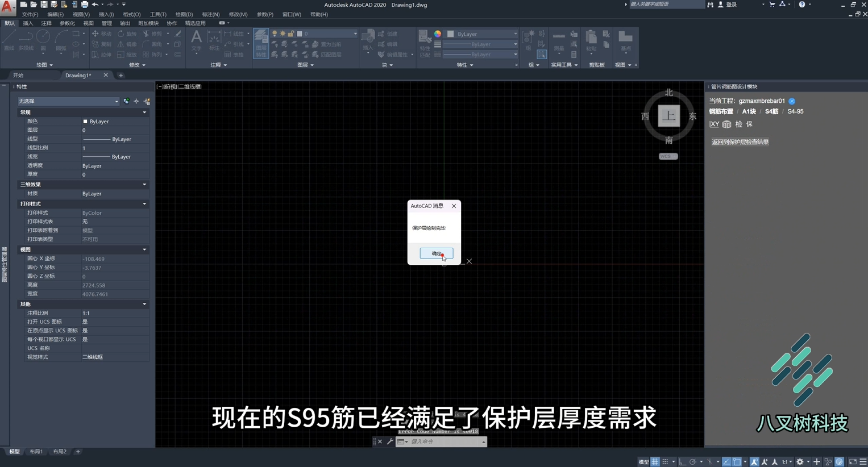This screenshot has width=868, height=467.
Task: Switch to the Parametric (参数化) ribbon tab
Action: point(67,23)
